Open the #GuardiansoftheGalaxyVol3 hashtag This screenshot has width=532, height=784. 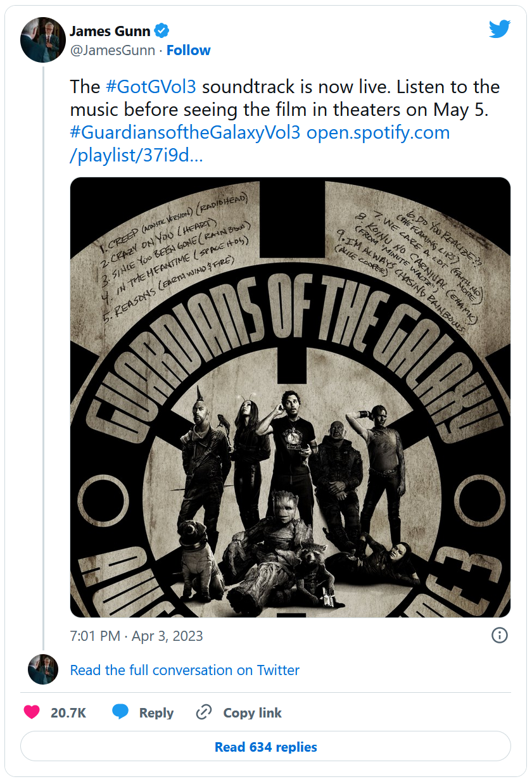[186, 133]
